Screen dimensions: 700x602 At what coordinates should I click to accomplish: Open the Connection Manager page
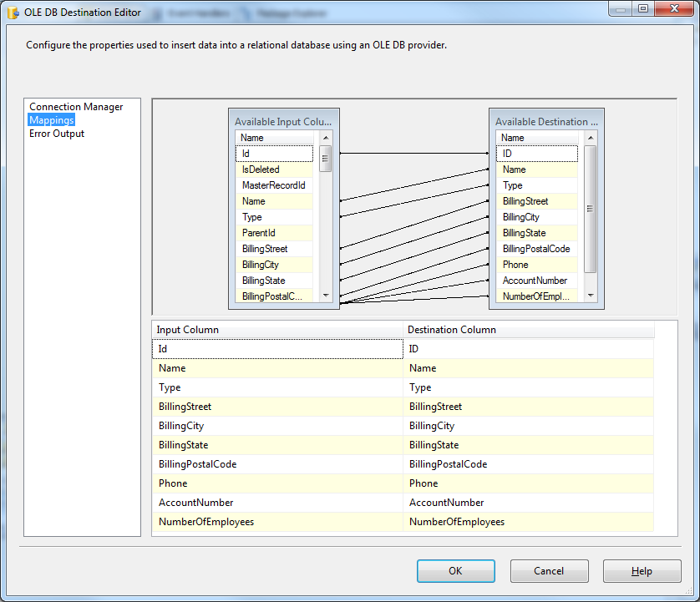(x=76, y=107)
